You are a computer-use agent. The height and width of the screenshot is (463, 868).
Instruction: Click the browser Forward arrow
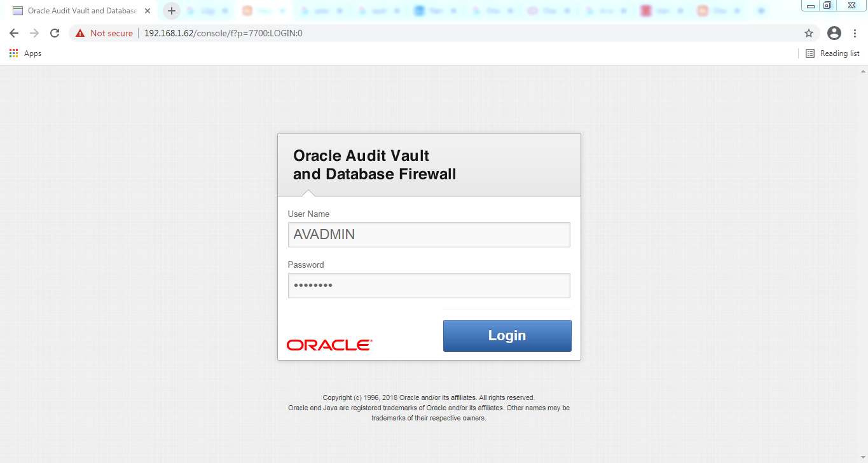click(34, 33)
